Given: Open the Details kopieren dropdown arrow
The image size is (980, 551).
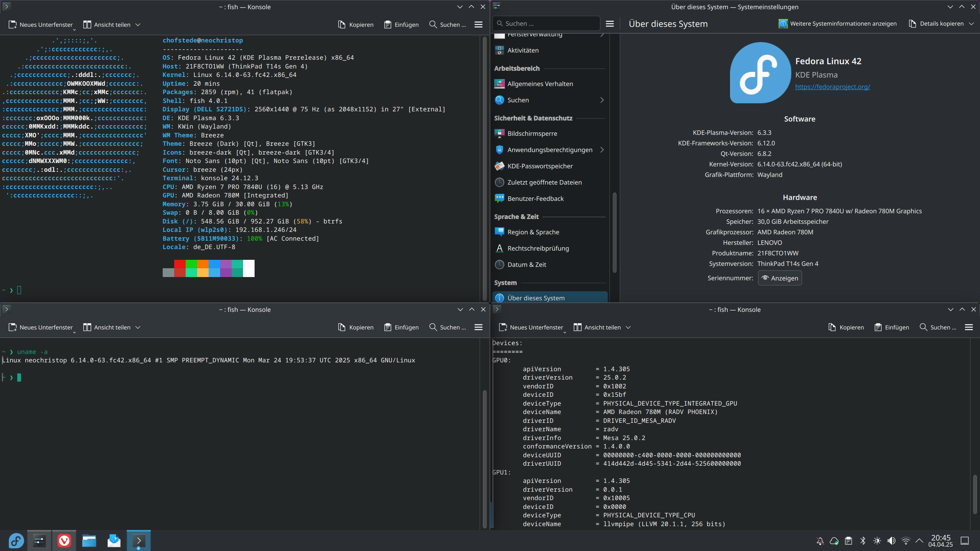Looking at the screenshot, I should pos(971,24).
